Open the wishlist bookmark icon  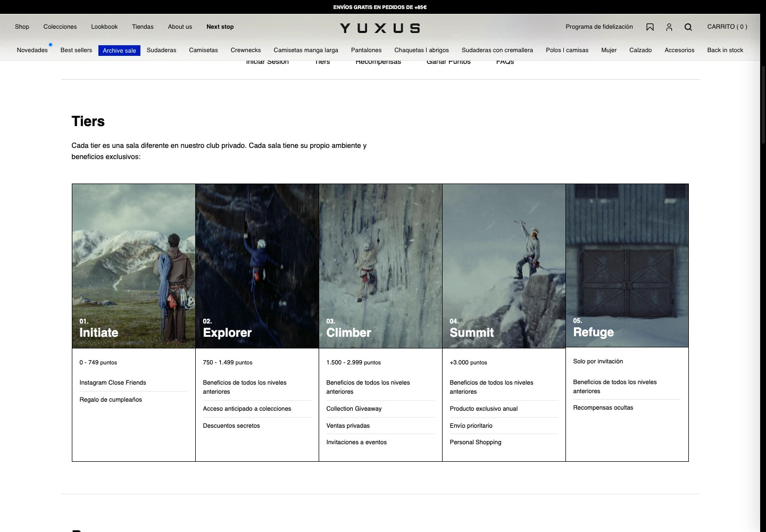coord(650,27)
